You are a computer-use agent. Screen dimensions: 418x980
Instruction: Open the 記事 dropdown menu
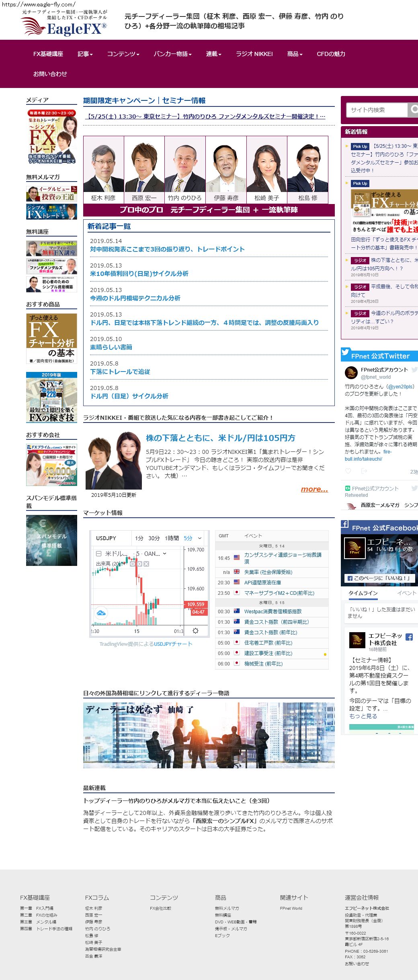85,54
